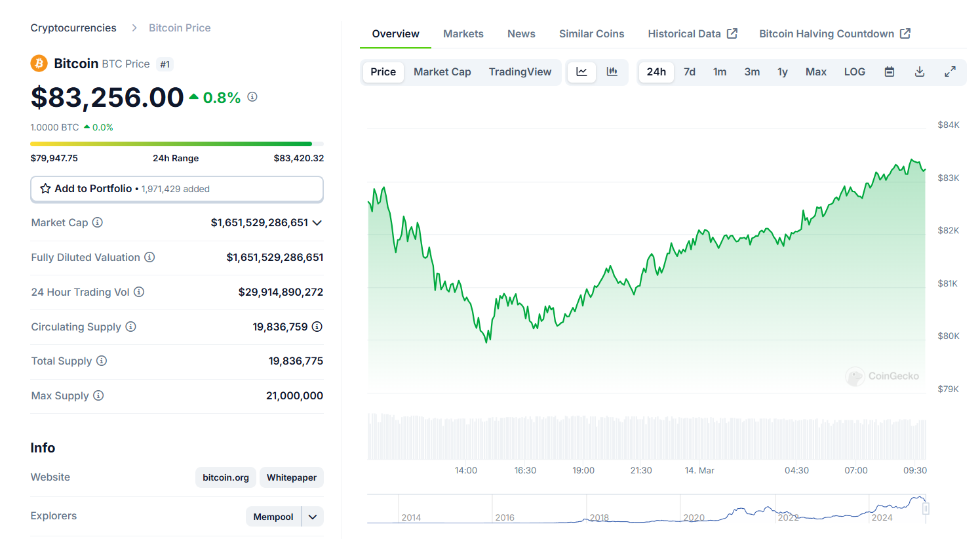Viewport: 980px width, 539px height.
Task: Show Total Supply info icon
Action: 102,361
